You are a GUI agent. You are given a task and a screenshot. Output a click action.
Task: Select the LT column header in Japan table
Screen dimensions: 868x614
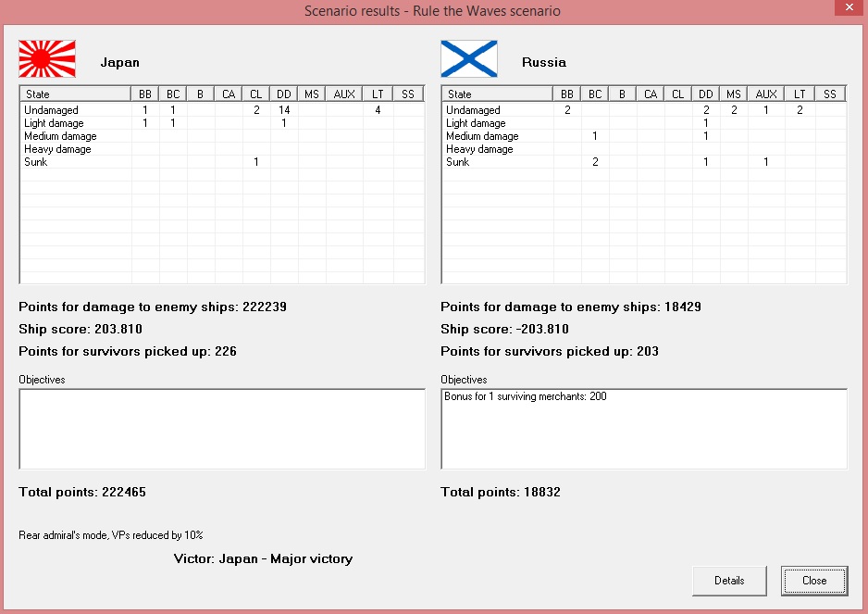pos(378,94)
